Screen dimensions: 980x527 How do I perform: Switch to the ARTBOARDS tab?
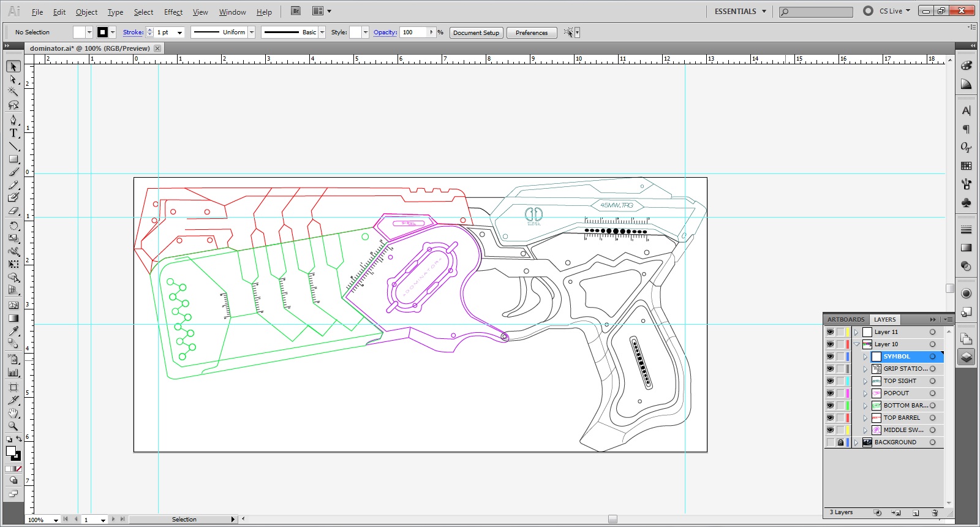click(845, 319)
